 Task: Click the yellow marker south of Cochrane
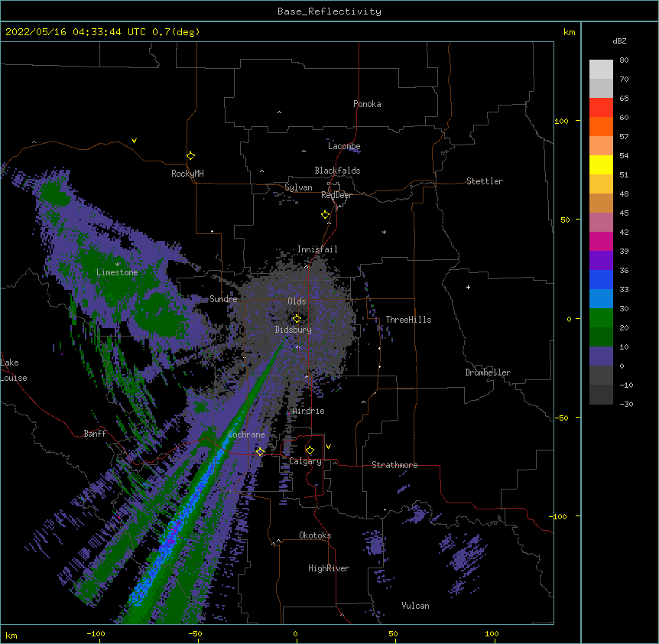[x=260, y=451]
